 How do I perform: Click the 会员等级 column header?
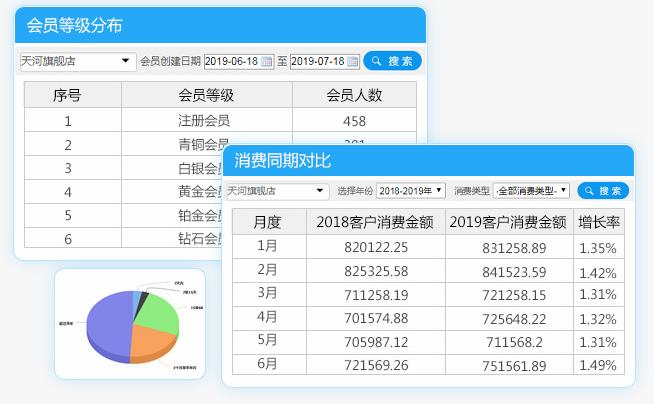pos(206,95)
